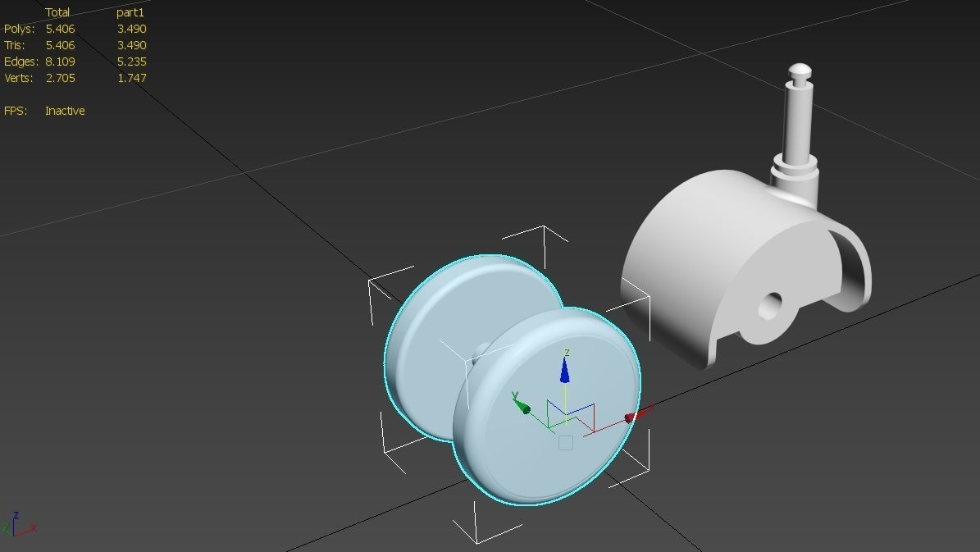Click the red X axis gizmo arrow
Viewport: 980px width, 552px height.
[x=637, y=415]
